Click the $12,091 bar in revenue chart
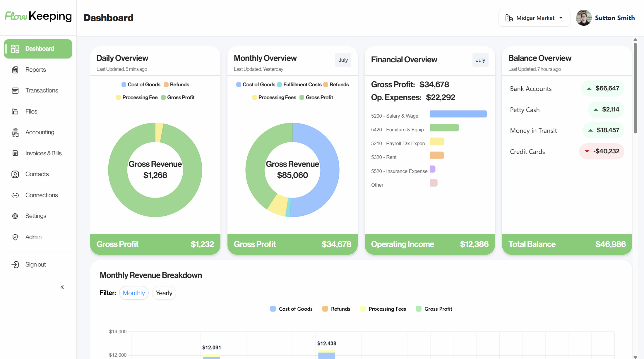 [211, 357]
